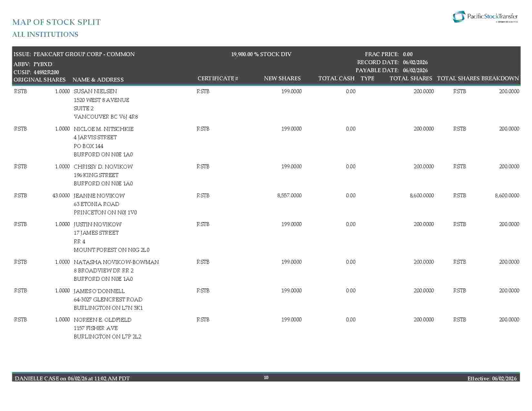Click Susan Nielsen's new shares value 199.0000
Image resolution: width=532 pixels, height=411 pixels.
click(x=291, y=91)
